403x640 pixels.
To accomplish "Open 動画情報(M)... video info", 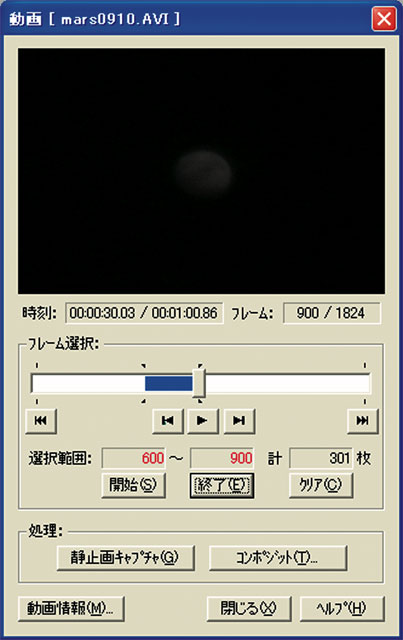I will click(x=71, y=609).
